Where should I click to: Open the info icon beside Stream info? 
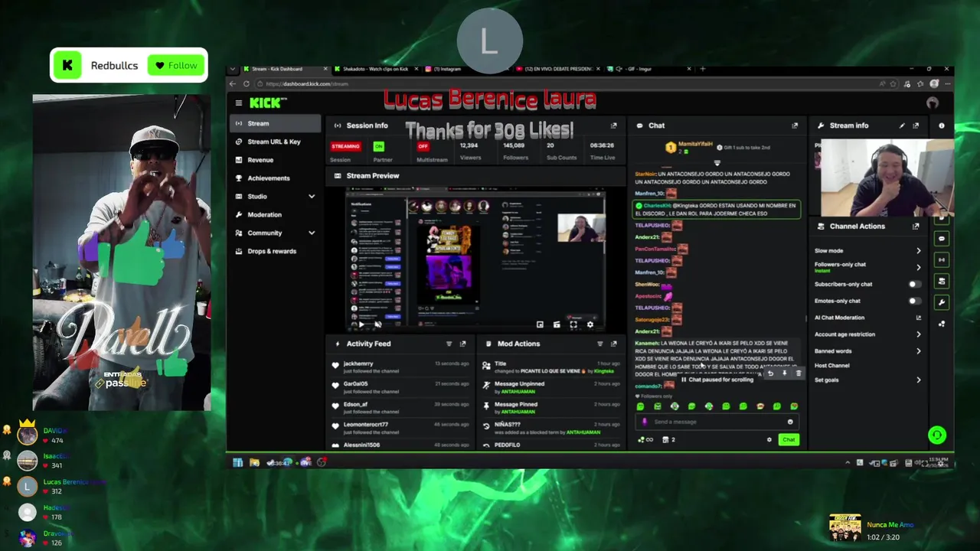[x=942, y=126]
